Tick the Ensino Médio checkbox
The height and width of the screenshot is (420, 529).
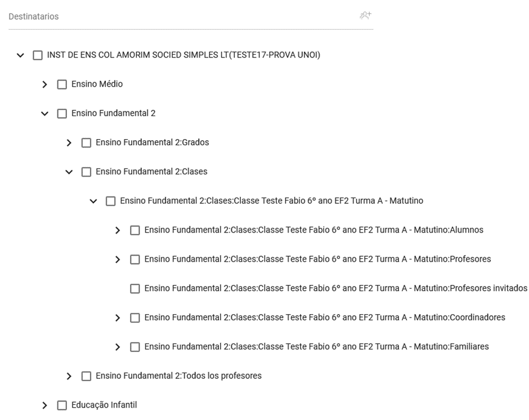coord(62,84)
